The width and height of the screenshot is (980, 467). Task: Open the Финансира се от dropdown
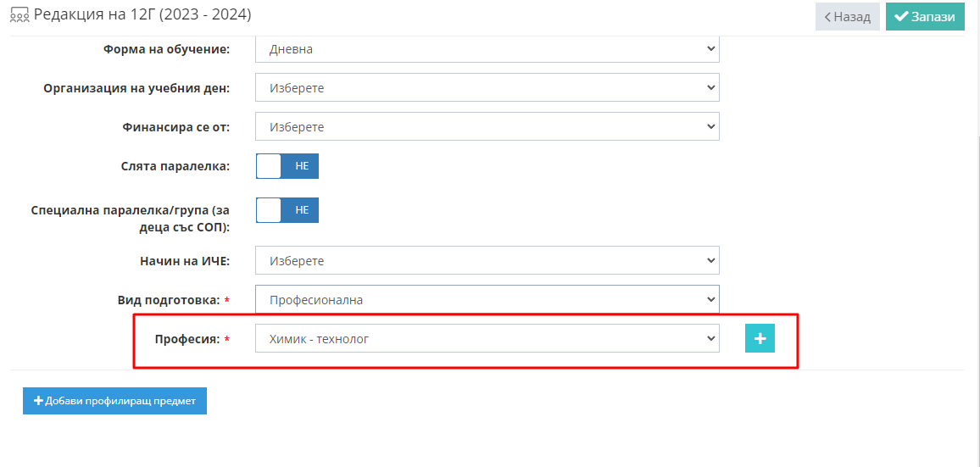pos(487,126)
